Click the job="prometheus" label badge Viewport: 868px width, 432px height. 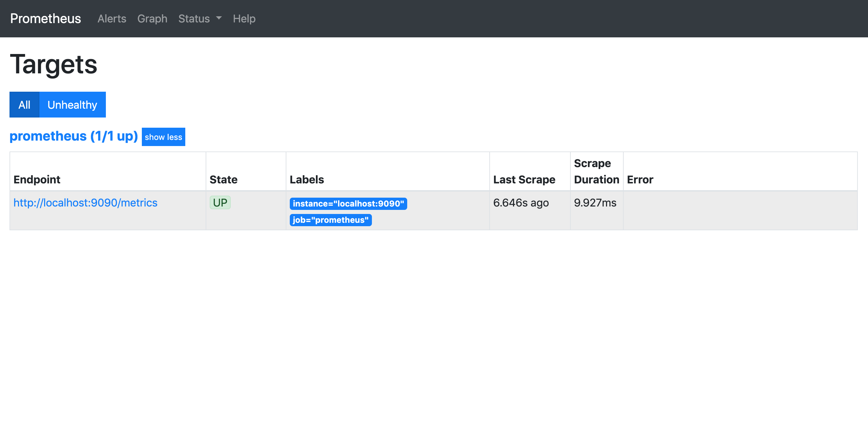[331, 220]
